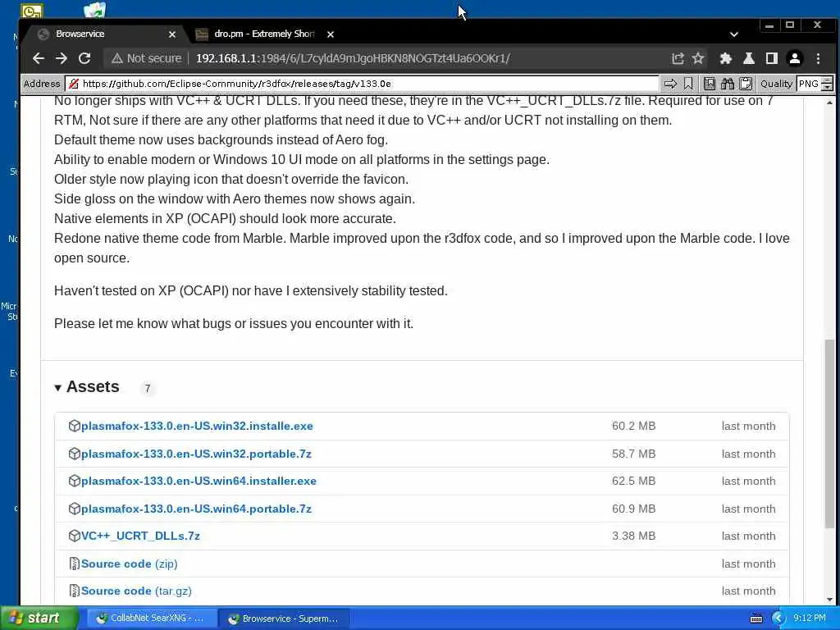This screenshot has height=630, width=840.
Task: Switch to the dro.pm tab
Action: coord(263,34)
